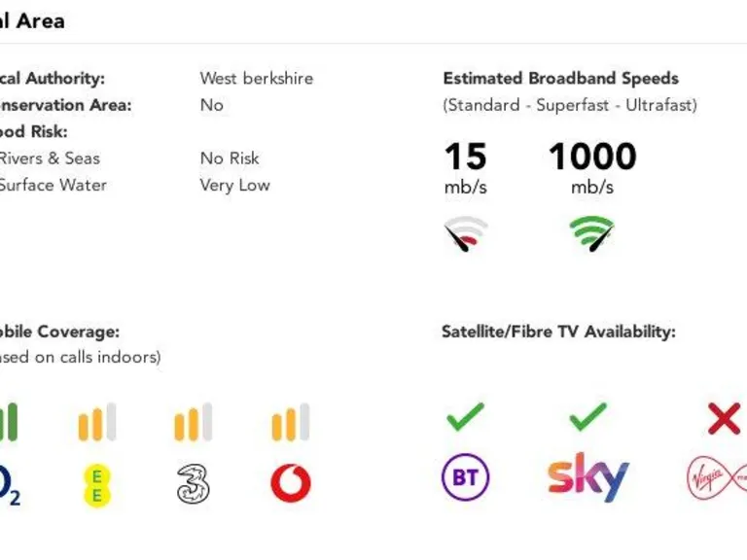The image size is (747, 560).
Task: Click the Virgin Media logo
Action: click(717, 477)
